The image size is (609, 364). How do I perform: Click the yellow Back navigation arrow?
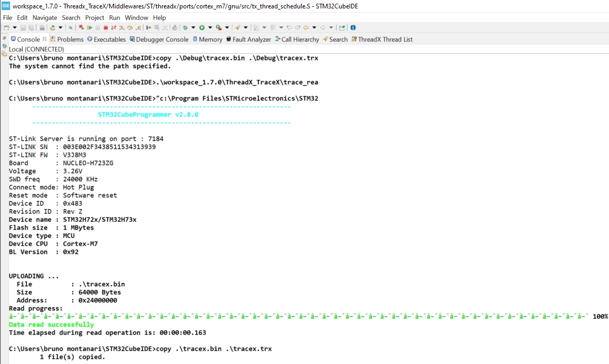[306, 27]
